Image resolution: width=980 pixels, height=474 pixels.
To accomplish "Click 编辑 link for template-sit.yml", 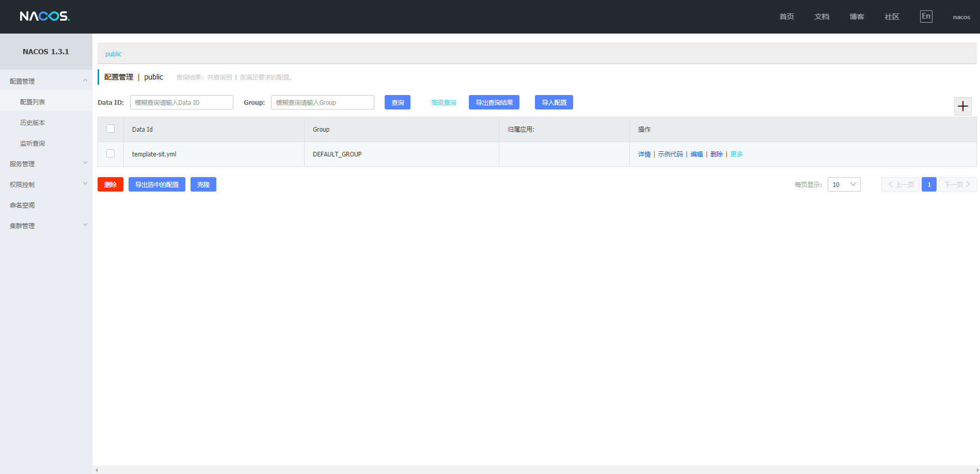I will tap(697, 154).
